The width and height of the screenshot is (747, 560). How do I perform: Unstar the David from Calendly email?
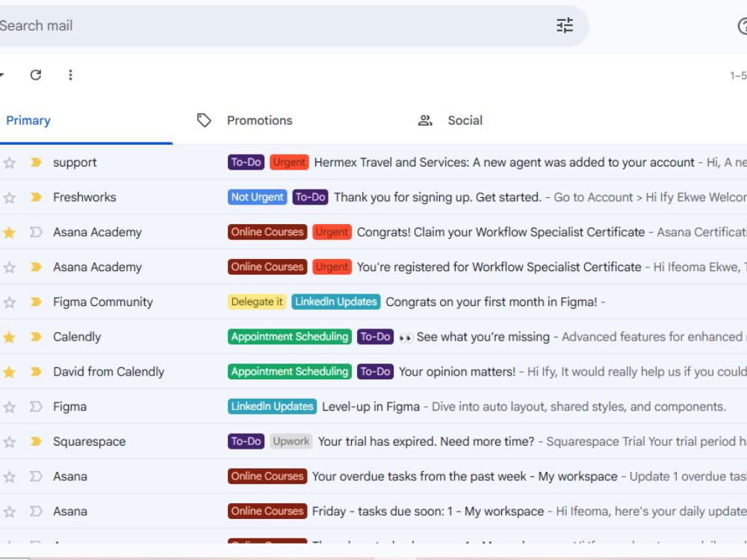(10, 372)
